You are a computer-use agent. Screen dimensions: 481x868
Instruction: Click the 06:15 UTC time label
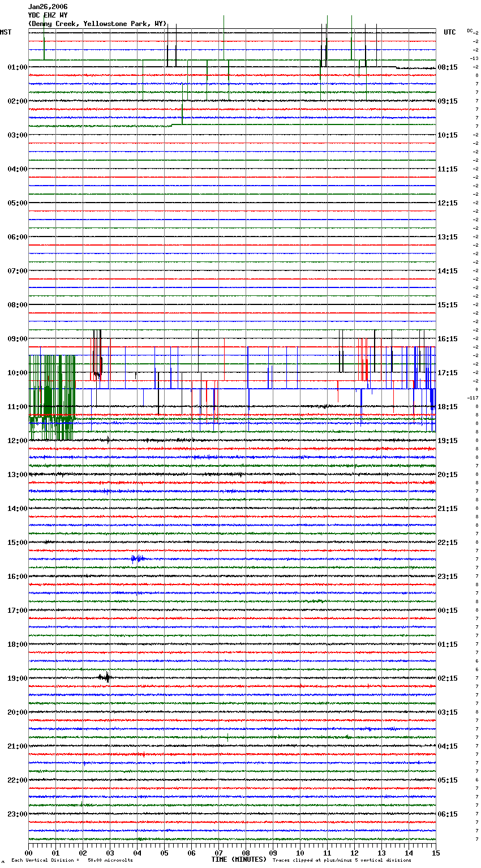448,814
